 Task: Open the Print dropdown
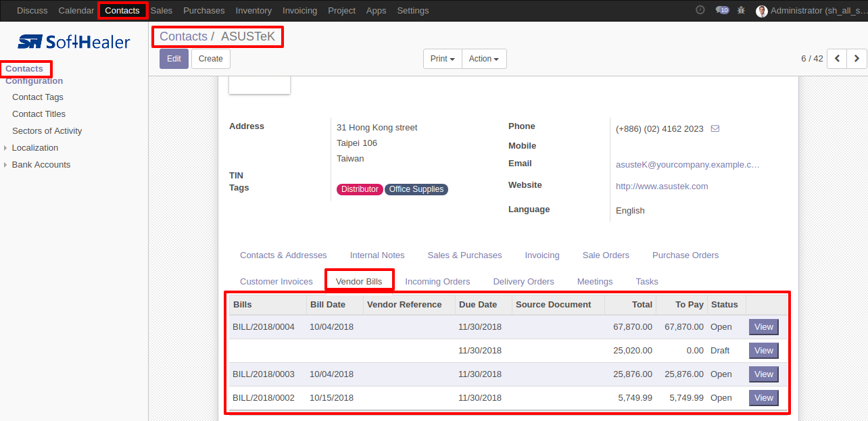point(443,59)
